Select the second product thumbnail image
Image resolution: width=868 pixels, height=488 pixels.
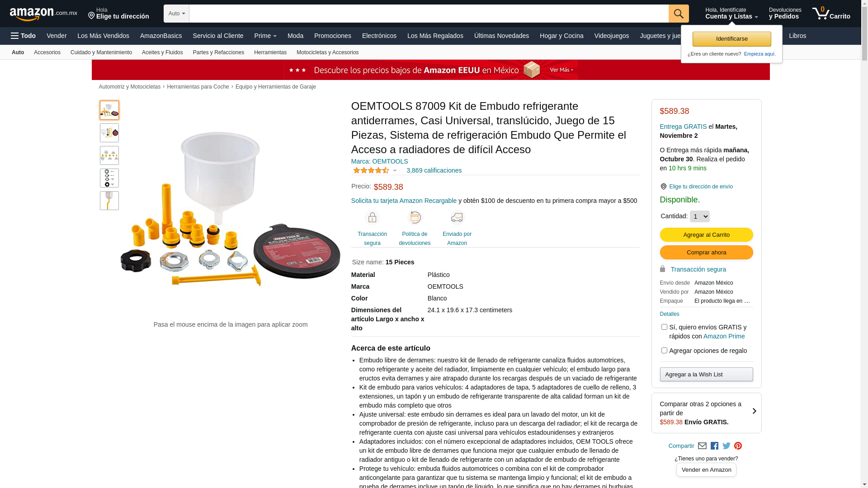[x=109, y=133]
